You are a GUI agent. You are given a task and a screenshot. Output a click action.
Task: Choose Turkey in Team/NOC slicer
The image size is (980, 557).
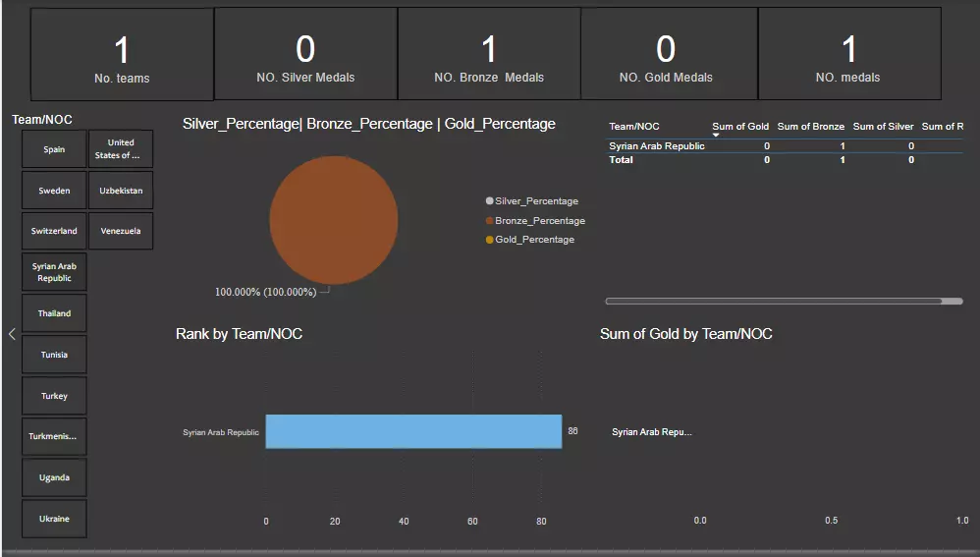click(x=54, y=396)
